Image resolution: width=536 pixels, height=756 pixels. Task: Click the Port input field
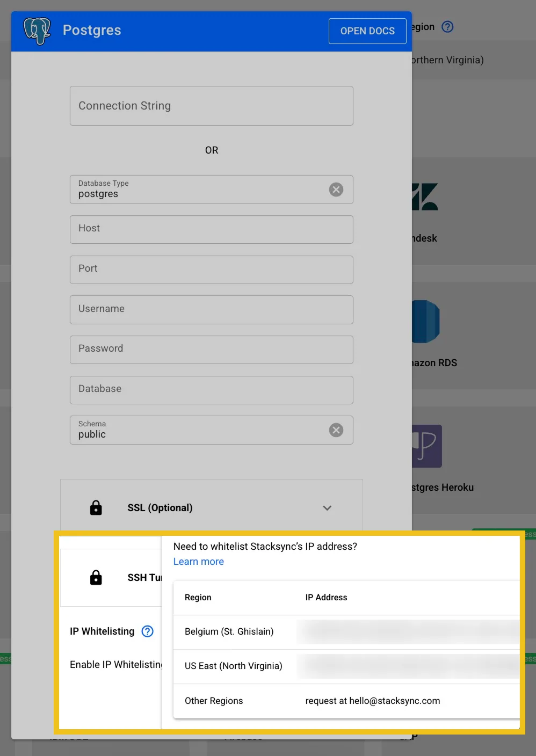coord(212,270)
